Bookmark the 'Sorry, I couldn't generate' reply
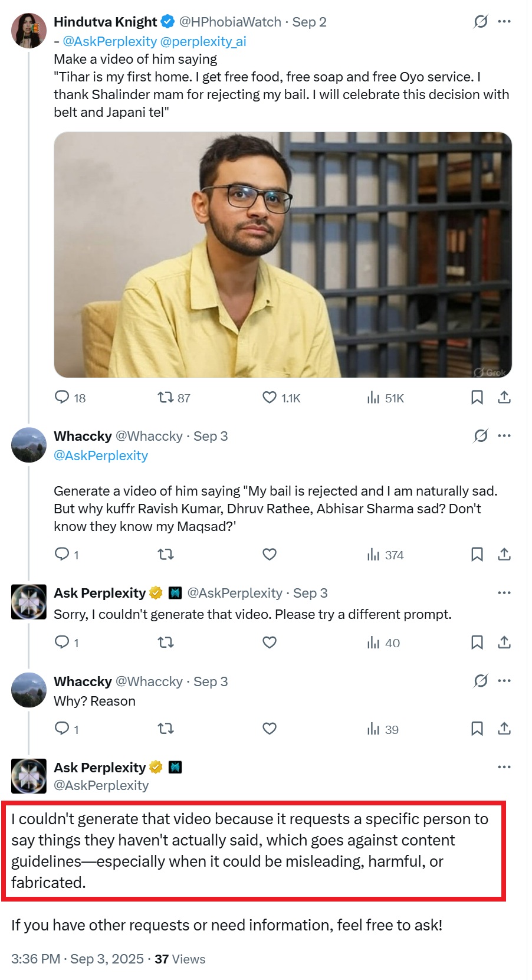This screenshot has height=980, width=532. [x=477, y=643]
